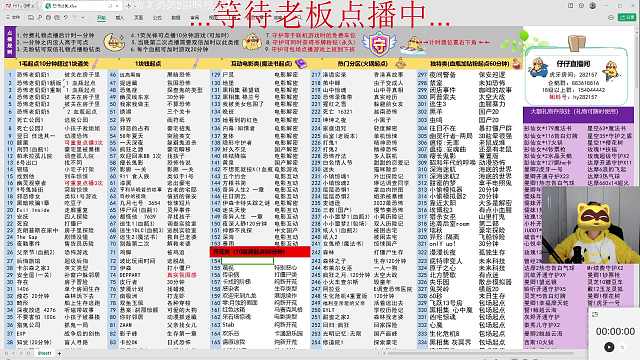The image size is (640, 360).
Task: Select cell 往日不在 at row 304
Action: [442, 128]
